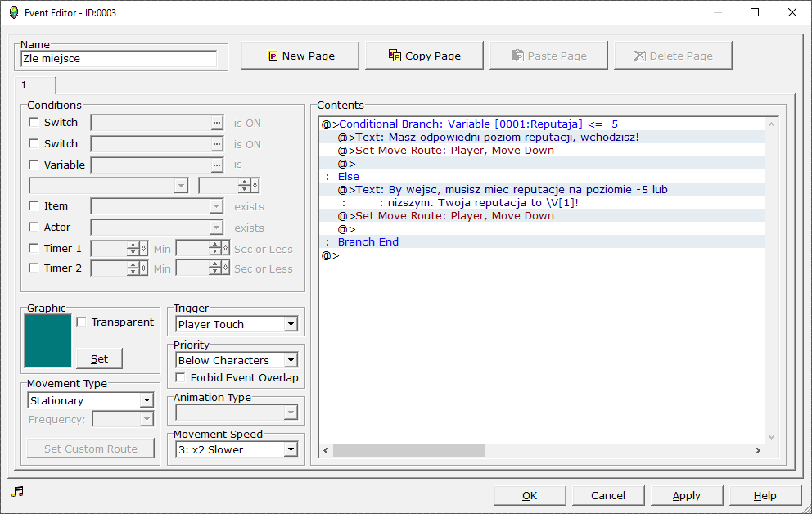Click the Name field containing Zle miejsce
The width and height of the screenshot is (812, 514).
tap(119, 58)
